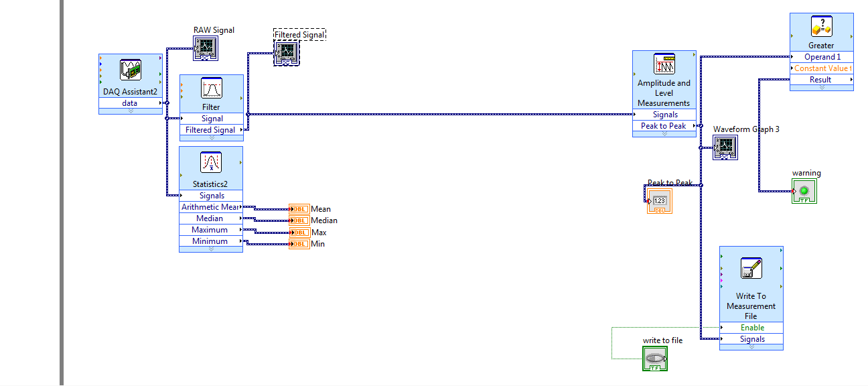Select the RAW Signal graph terminal

205,48
